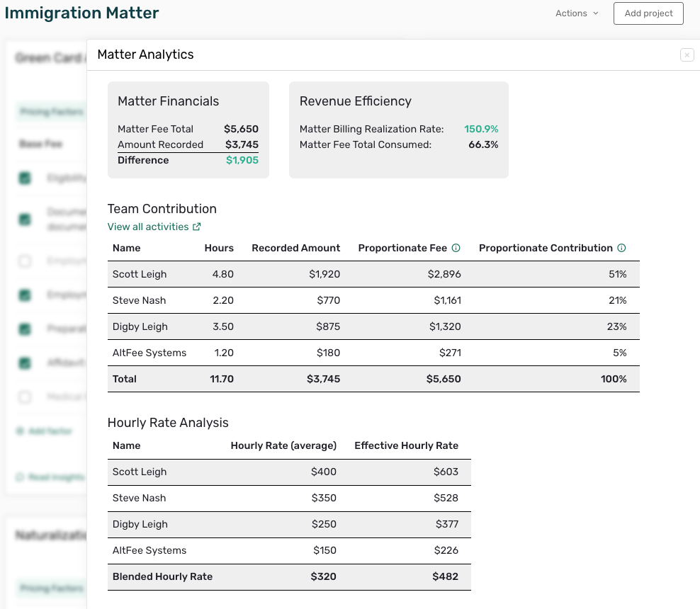Image resolution: width=700 pixels, height=609 pixels.
Task: Click the Effective Hourly Rate column header
Action: (x=406, y=445)
